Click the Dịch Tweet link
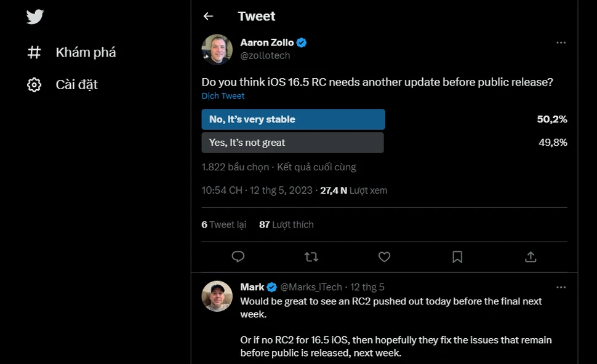Image resolution: width=597 pixels, height=364 pixels. pos(223,96)
